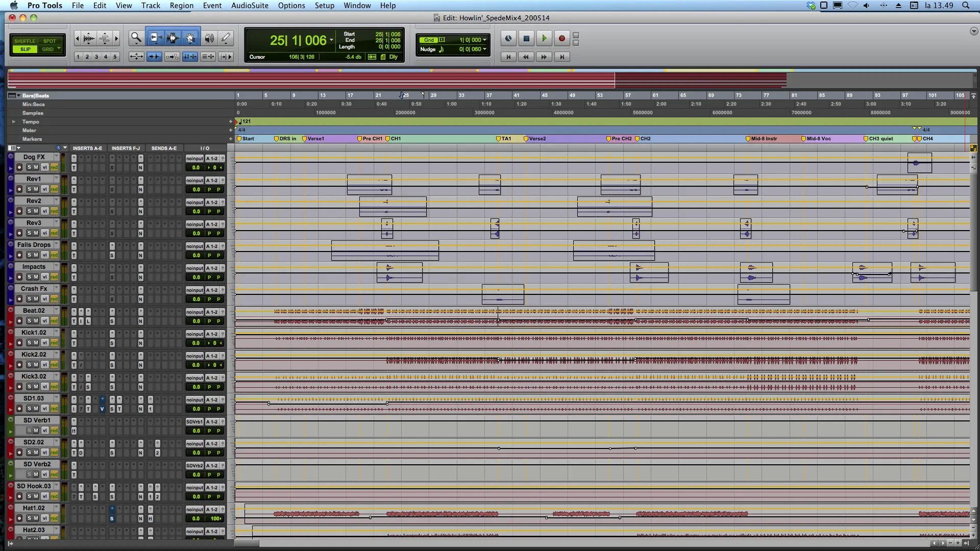The image size is (980, 551).
Task: Open Dog FX track name dropdown
Action: [x=56, y=157]
